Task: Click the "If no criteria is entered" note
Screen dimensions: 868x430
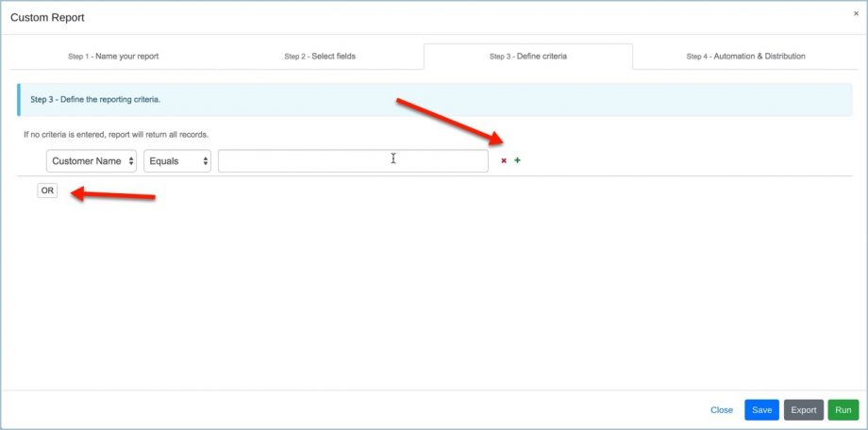Action: pos(116,135)
